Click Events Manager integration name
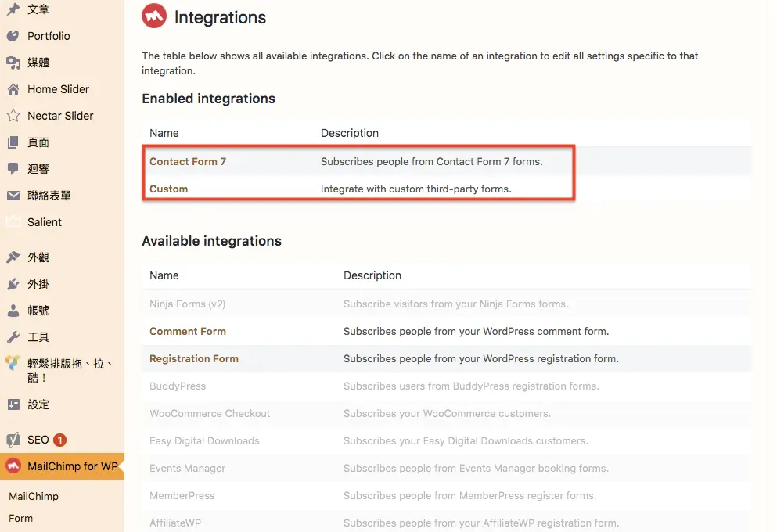 [187, 468]
